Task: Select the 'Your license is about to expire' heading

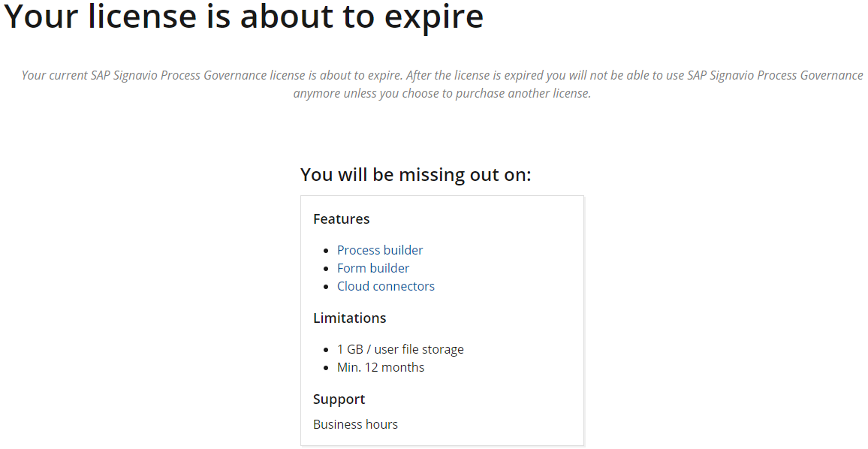Action: click(x=243, y=16)
